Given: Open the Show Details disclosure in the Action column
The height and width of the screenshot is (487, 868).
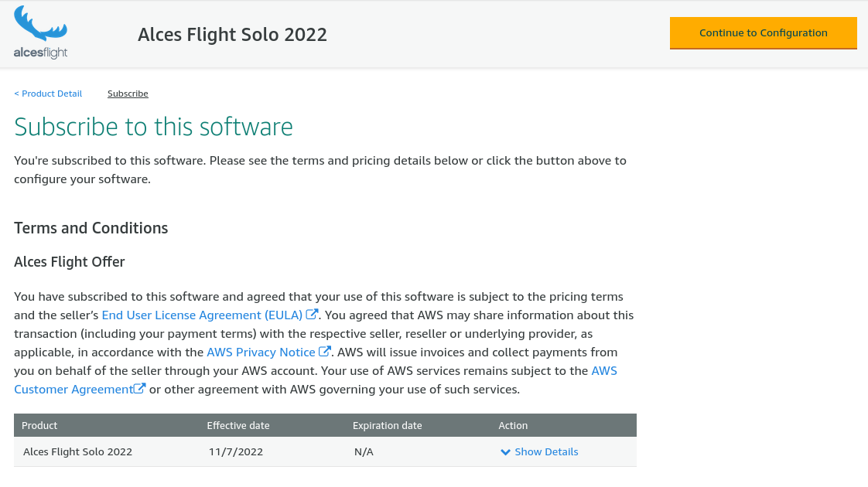Looking at the screenshot, I should [545, 451].
